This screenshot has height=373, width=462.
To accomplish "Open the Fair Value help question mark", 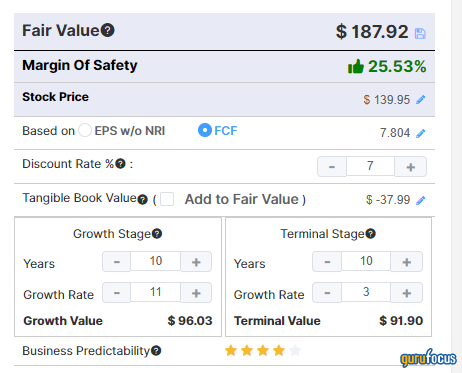I will (108, 30).
